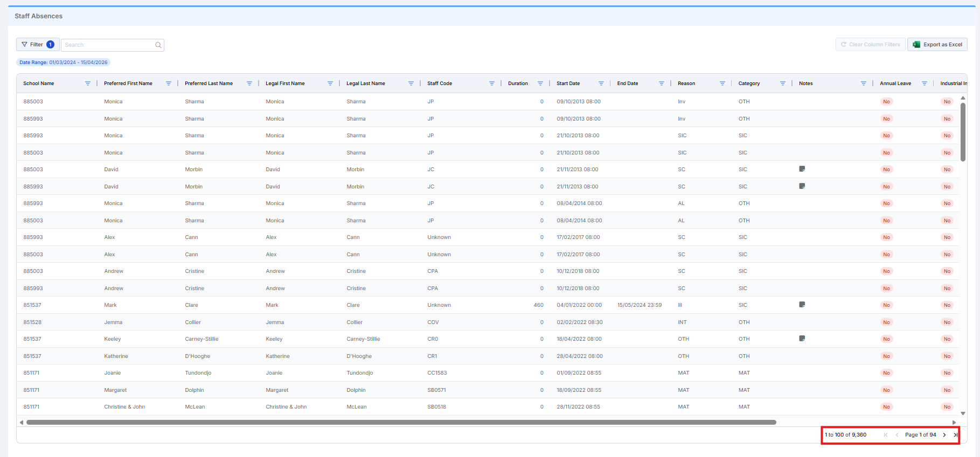Select Jemma Collier row school 851528
Screen dimensions: 980x457
[32, 322]
